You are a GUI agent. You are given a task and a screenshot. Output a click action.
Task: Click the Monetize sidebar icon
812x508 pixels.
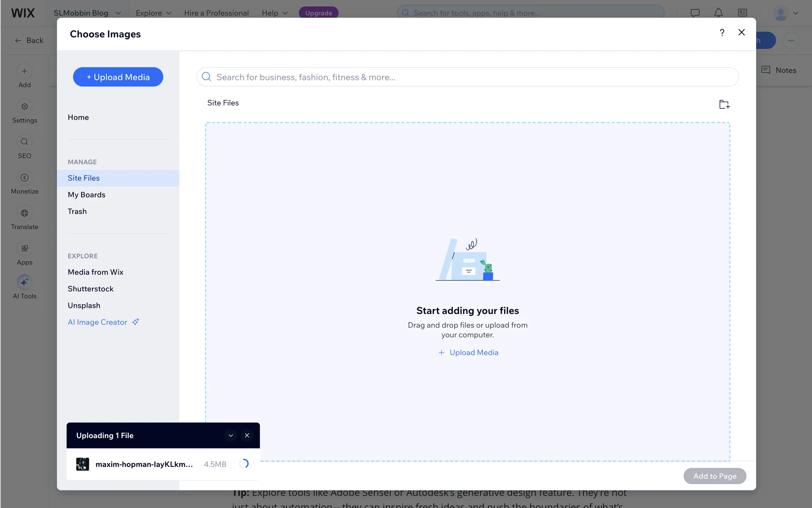click(25, 178)
